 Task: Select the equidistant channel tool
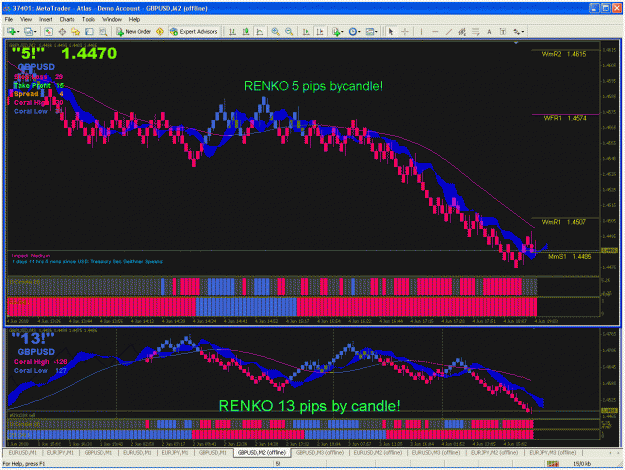(x=462, y=31)
